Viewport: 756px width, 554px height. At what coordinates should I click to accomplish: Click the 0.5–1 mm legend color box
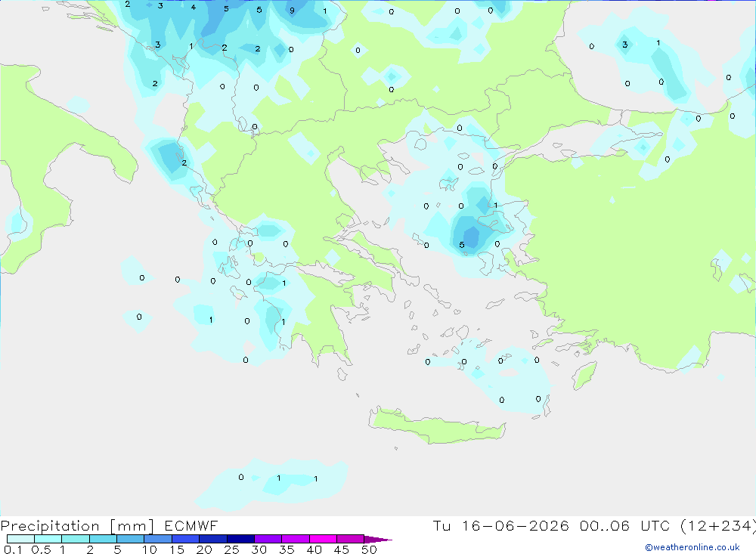(x=48, y=539)
